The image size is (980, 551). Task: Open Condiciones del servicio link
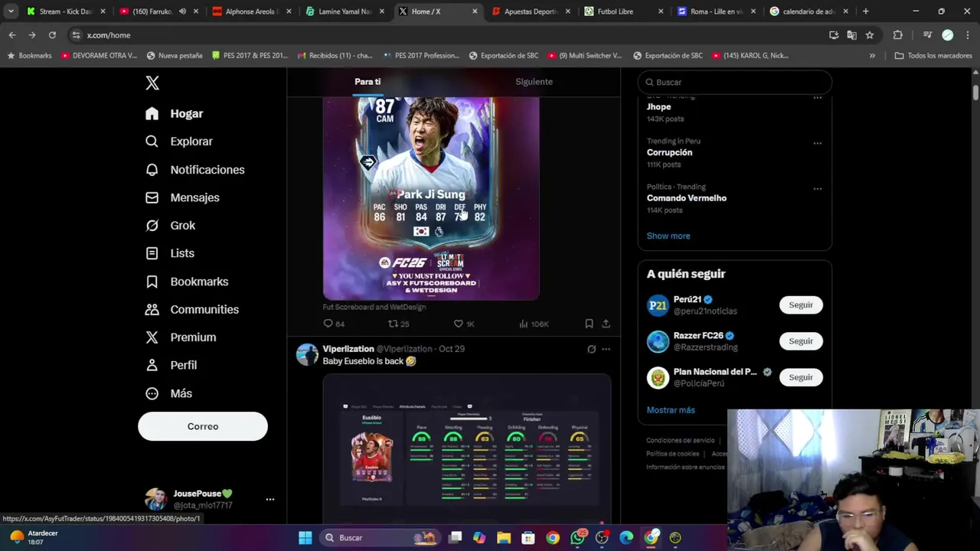[681, 441]
